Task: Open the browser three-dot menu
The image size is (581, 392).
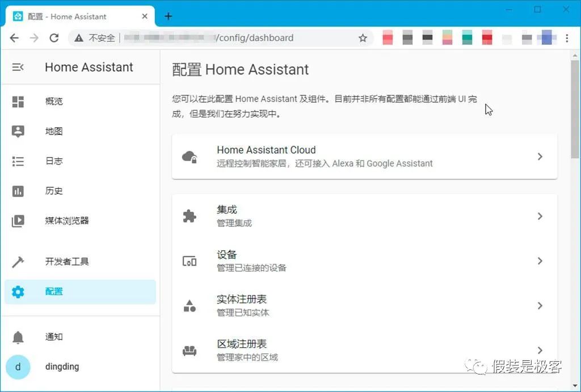Action: 567,38
